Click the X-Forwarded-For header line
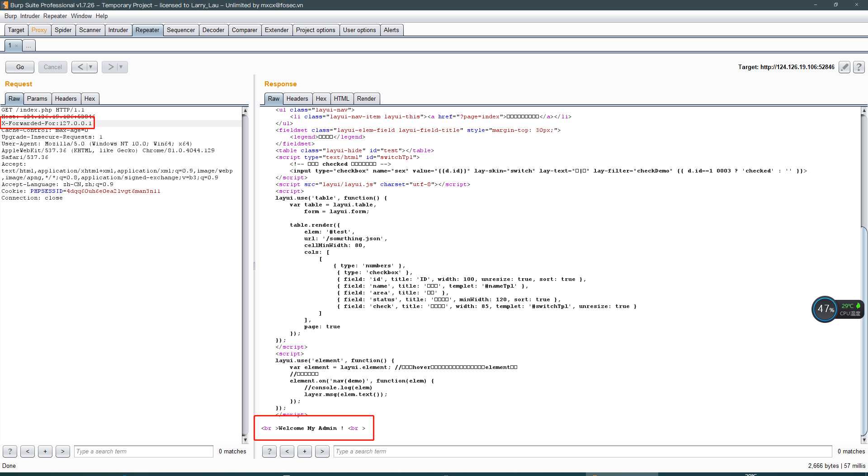This screenshot has width=868, height=476. (x=47, y=123)
